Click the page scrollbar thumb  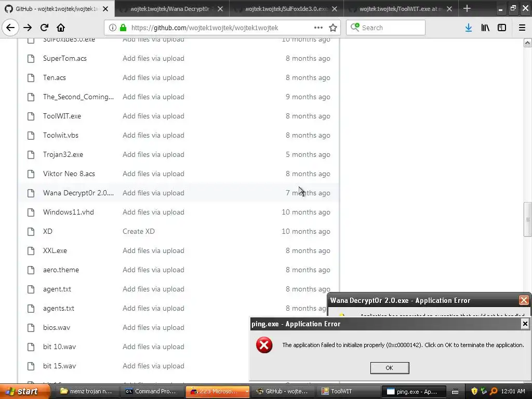point(528,219)
